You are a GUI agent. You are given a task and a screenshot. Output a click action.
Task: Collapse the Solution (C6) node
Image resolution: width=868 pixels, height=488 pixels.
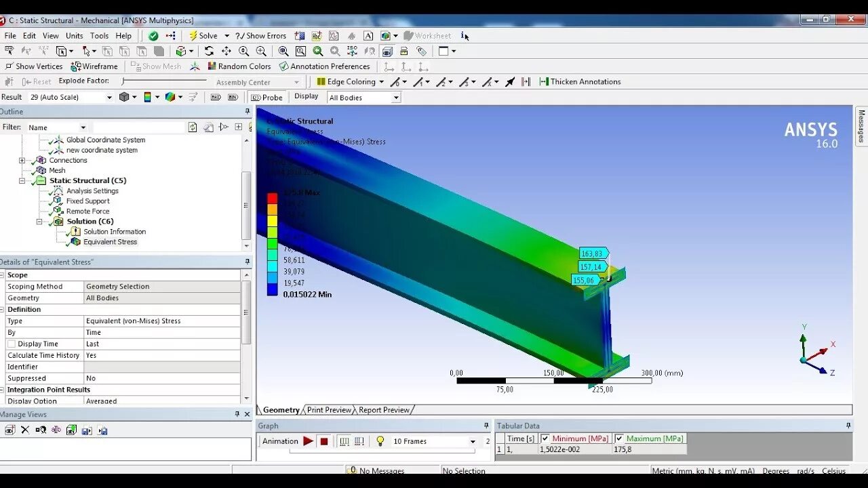coord(39,222)
